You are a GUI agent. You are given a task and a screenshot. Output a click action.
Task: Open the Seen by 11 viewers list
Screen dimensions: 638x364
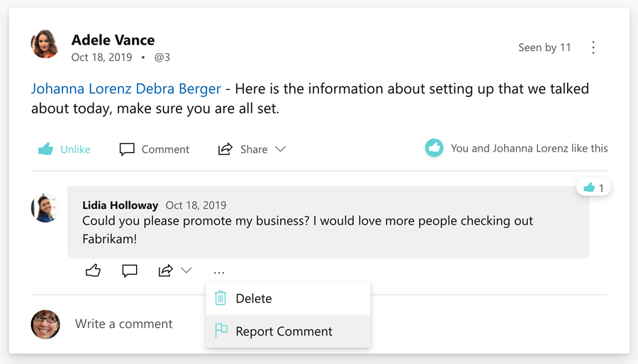click(x=544, y=47)
